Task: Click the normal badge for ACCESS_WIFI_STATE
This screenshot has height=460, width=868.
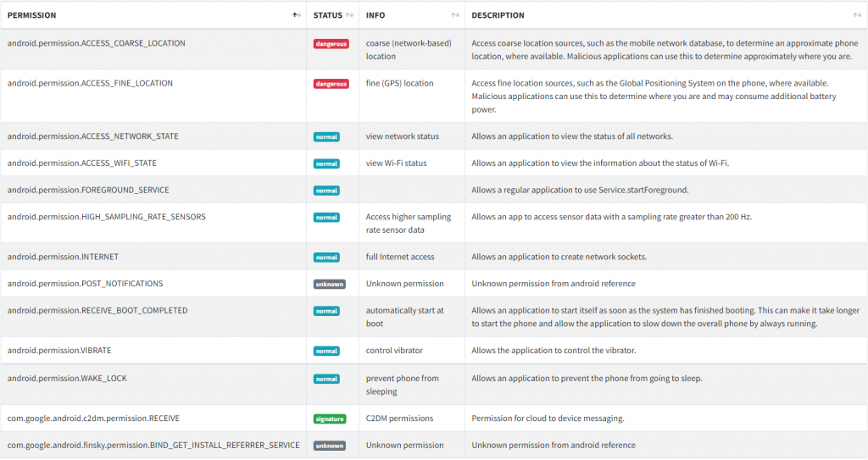Action: pos(326,163)
